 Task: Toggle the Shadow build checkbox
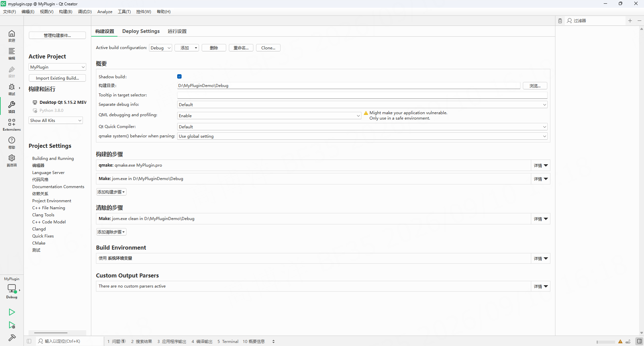click(x=180, y=77)
